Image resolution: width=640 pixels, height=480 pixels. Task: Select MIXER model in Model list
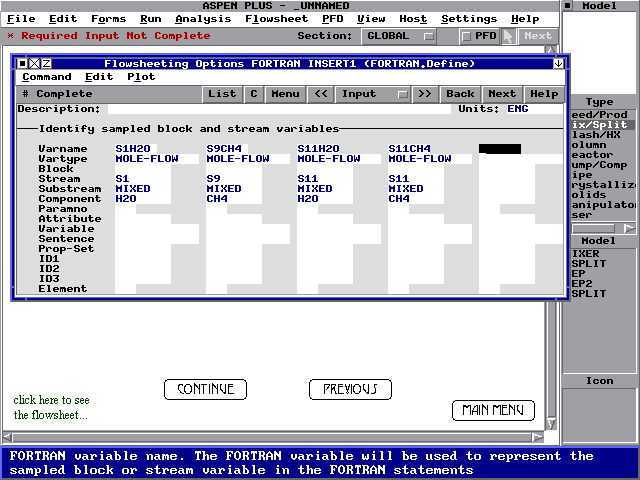(602, 253)
